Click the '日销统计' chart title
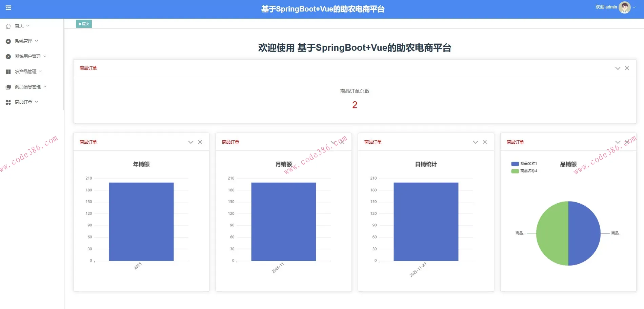 click(426, 164)
